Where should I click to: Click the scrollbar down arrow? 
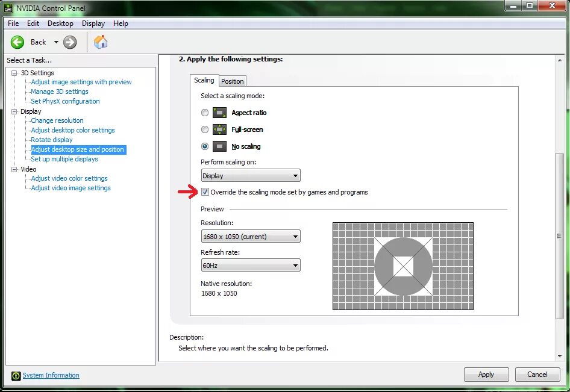tap(560, 356)
